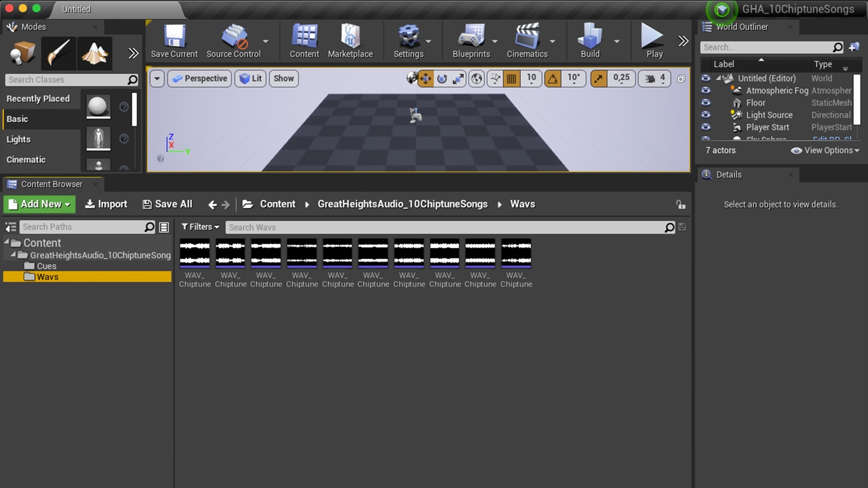
Task: Select the Lights category
Action: tap(41, 140)
